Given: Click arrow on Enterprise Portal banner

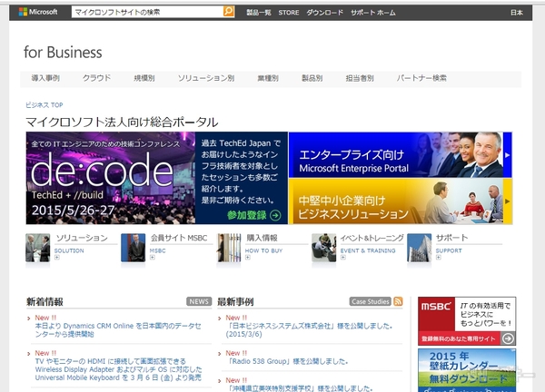Looking at the screenshot, I should coord(508,155).
